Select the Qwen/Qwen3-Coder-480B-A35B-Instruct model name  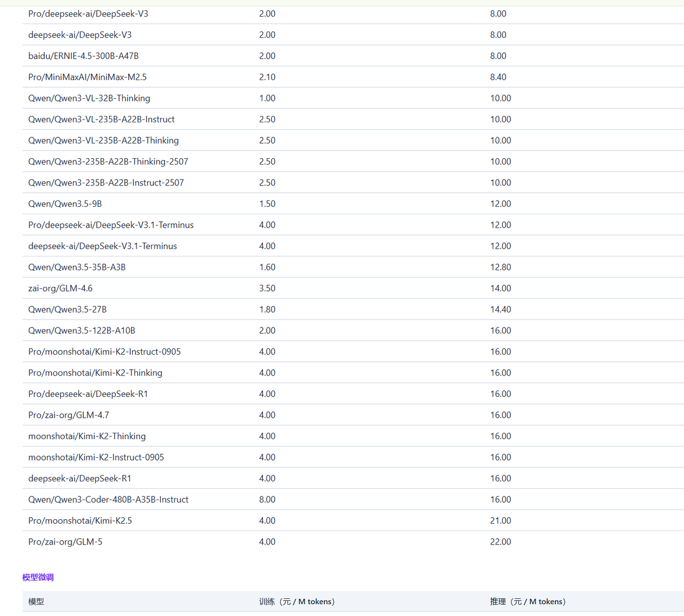[108, 500]
